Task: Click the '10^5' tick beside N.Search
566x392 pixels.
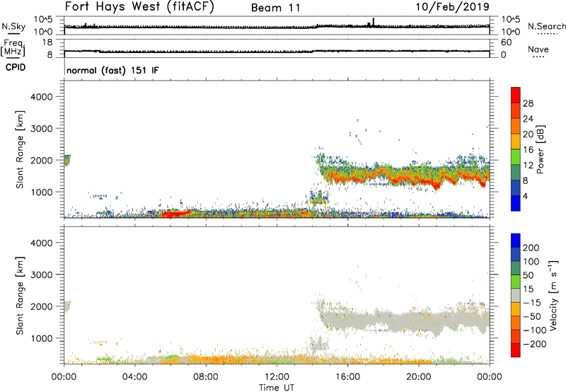Action: 511,20
